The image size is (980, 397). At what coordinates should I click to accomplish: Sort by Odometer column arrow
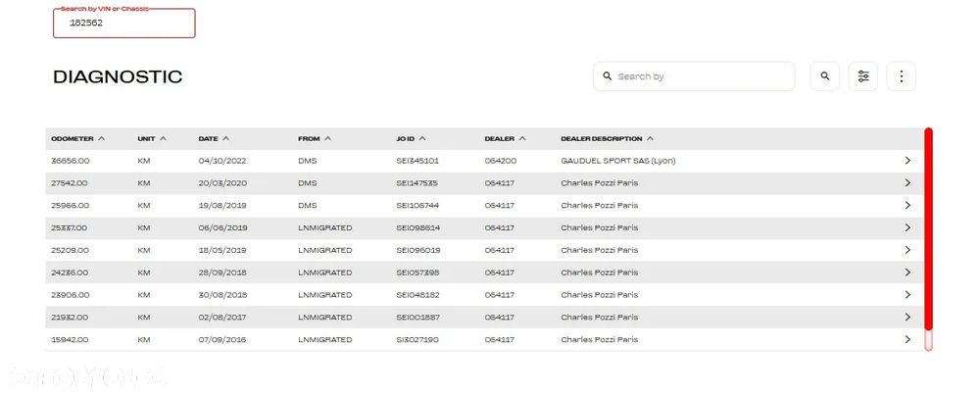tap(102, 138)
